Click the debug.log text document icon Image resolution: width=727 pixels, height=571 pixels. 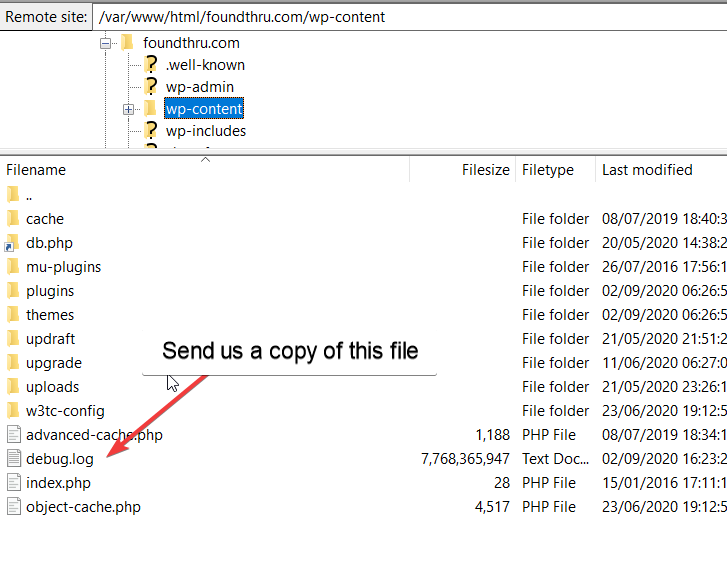pos(14,459)
